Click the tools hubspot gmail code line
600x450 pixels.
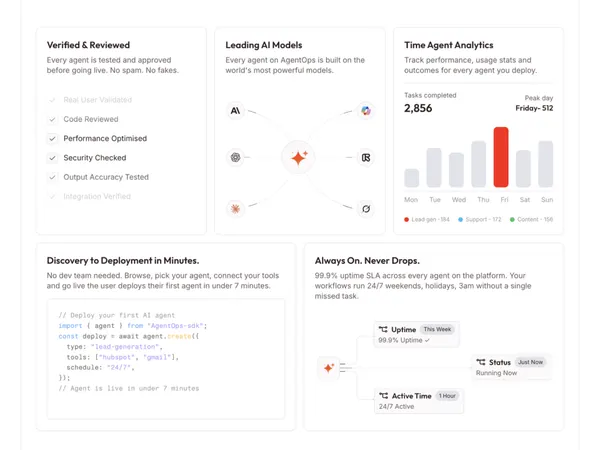coord(122,357)
